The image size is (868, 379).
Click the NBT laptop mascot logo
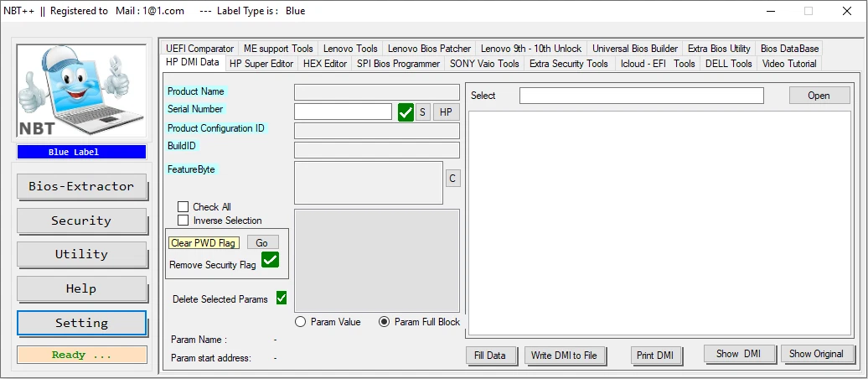click(81, 91)
